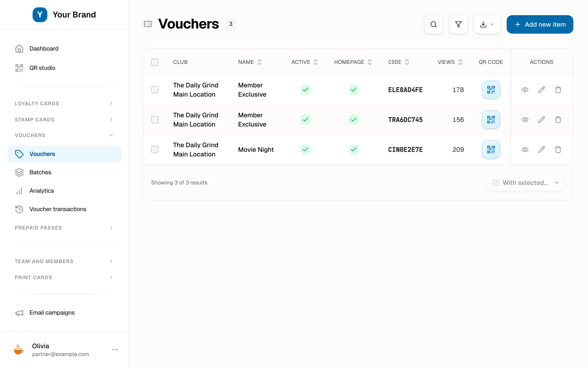Expand Loyalty Cards section
Image resolution: width=588 pixels, height=368 pixels.
(64, 103)
